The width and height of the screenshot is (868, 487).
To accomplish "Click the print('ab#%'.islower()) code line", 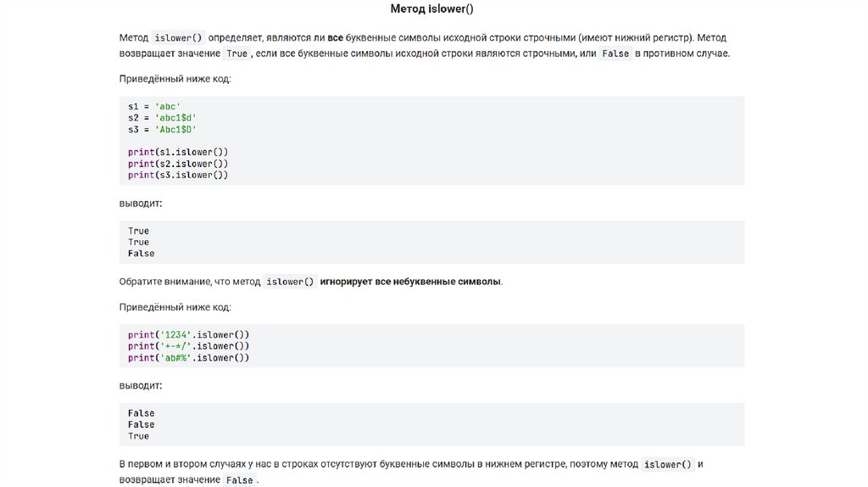I will (x=188, y=358).
